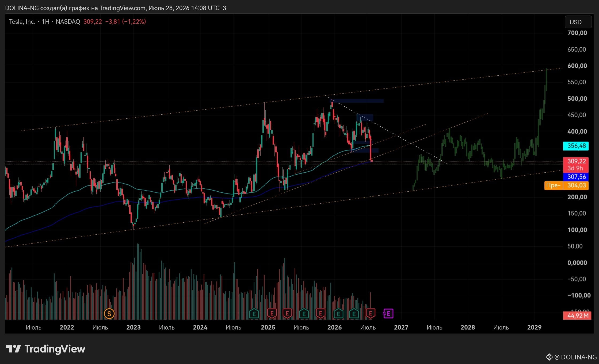This screenshot has height=364, width=599.
Task: Click the orange S stock split marker
Action: click(x=109, y=313)
